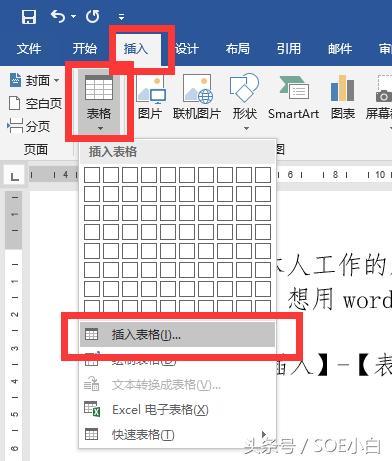Insert a 空白页 blank page

point(35,104)
